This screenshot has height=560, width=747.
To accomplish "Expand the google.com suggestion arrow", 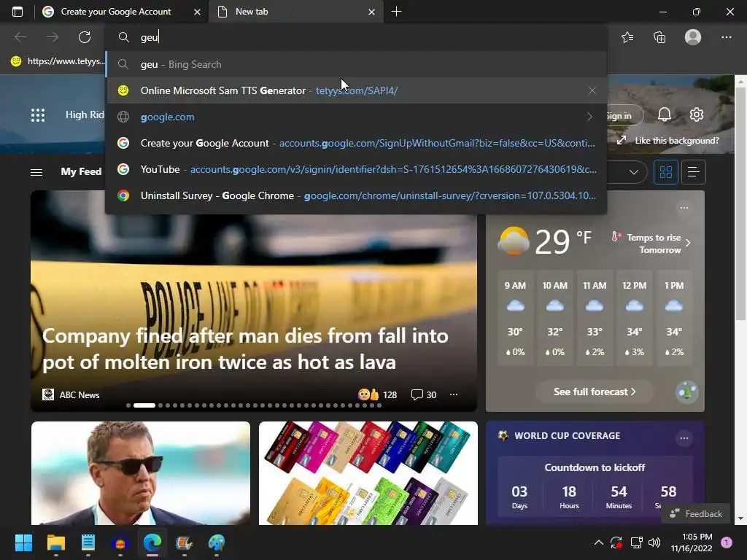I will coord(589,117).
